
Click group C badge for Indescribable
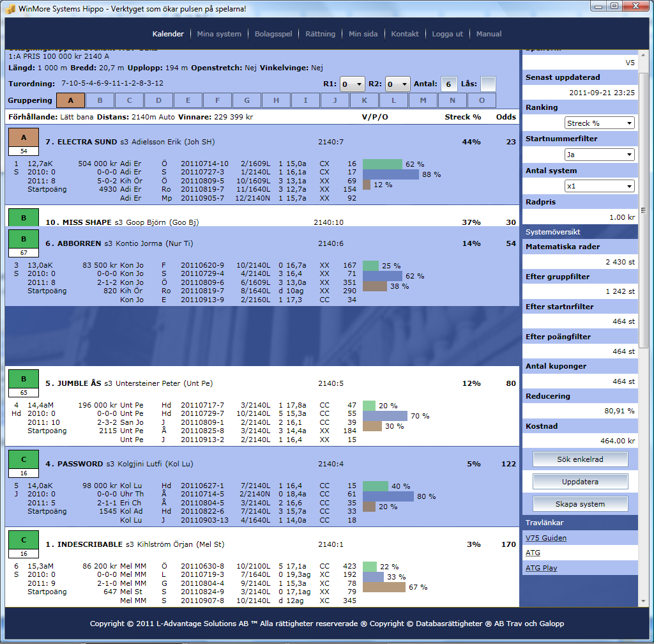point(24,540)
